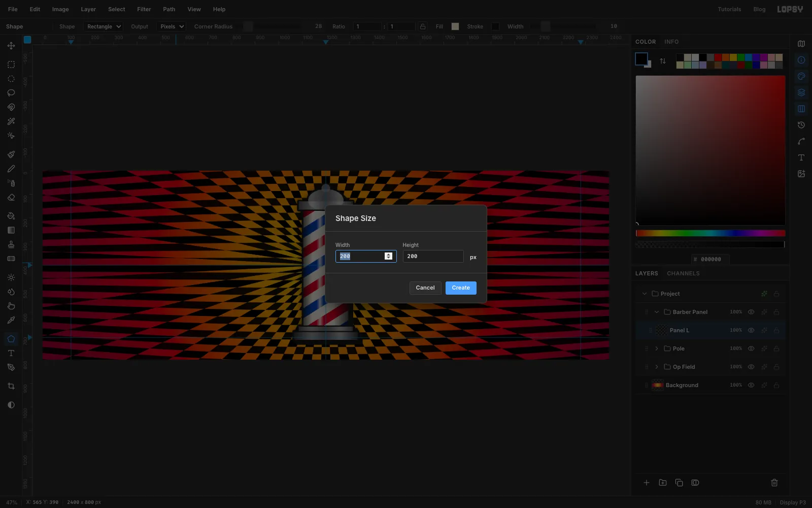Choose the Elliptical Marquee tool
The image size is (812, 508).
click(x=11, y=79)
